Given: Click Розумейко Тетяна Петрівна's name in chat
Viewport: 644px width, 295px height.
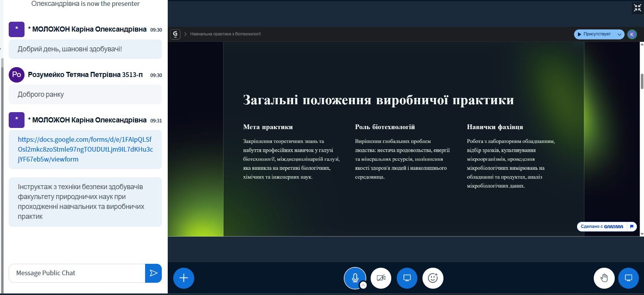Looking at the screenshot, I should pos(85,75).
